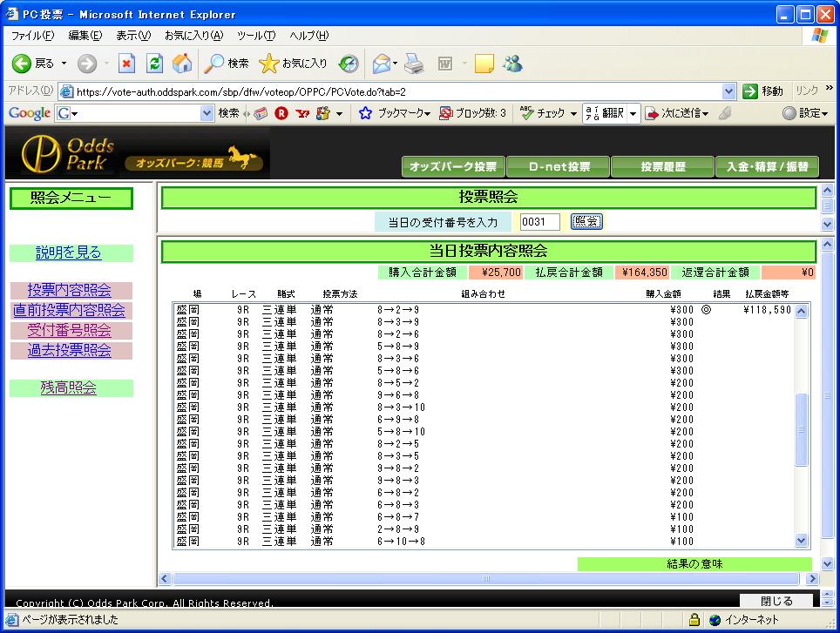Viewport: 840px width, 633px height.
Task: Stop loading with the red X icon
Action: coord(125,64)
